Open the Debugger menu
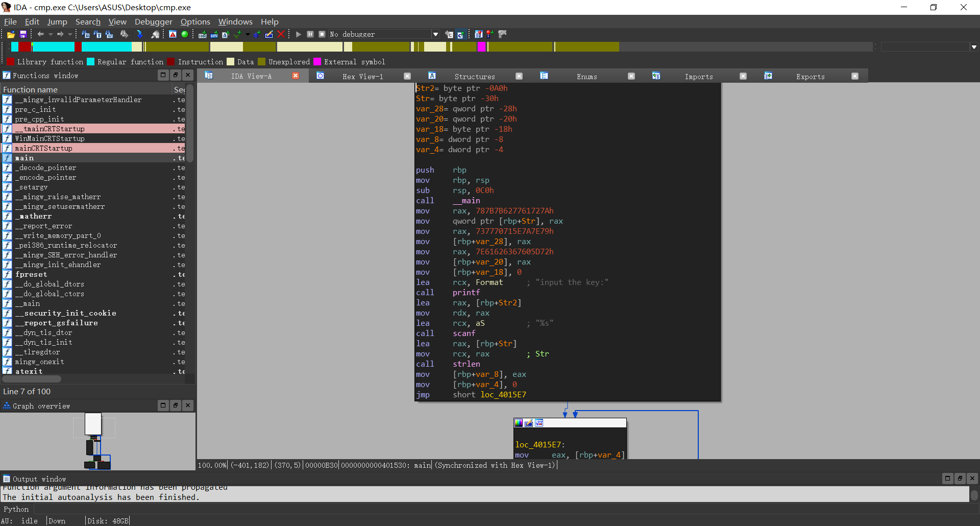The height and width of the screenshot is (526, 980). tap(153, 21)
